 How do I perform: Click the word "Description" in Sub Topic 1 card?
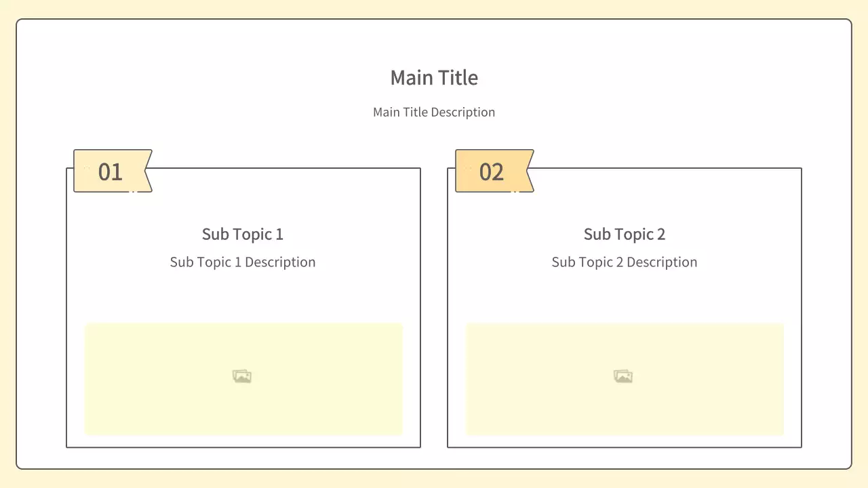point(280,262)
